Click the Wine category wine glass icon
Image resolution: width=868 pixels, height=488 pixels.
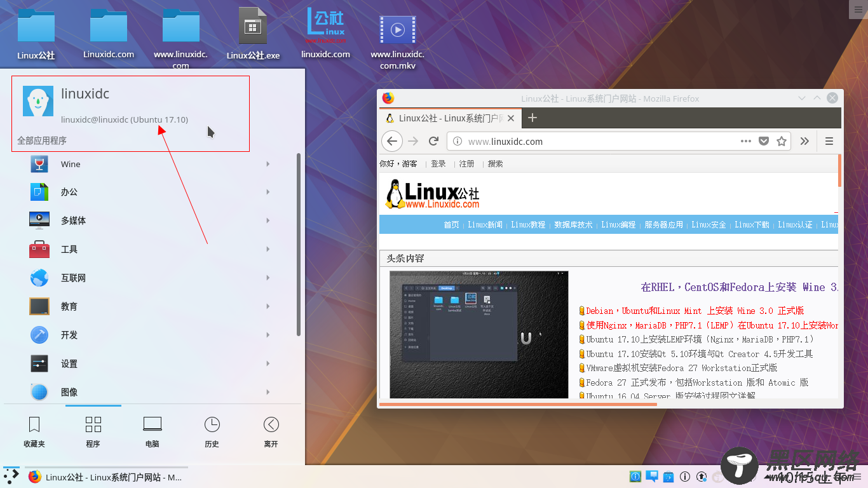(x=39, y=164)
